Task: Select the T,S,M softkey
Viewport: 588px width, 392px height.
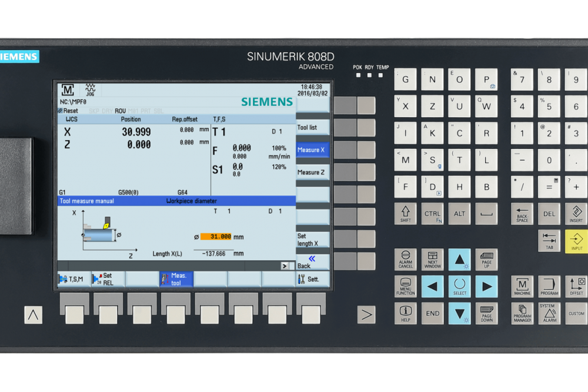Action: point(74,279)
